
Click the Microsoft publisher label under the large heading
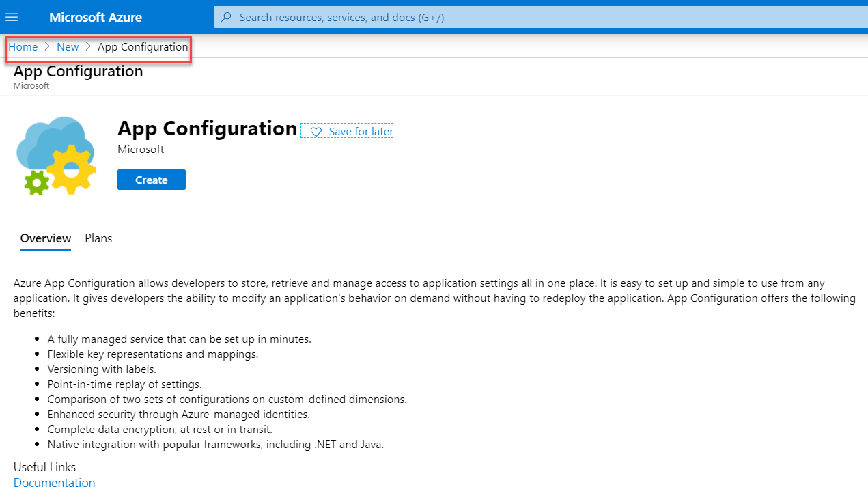141,149
